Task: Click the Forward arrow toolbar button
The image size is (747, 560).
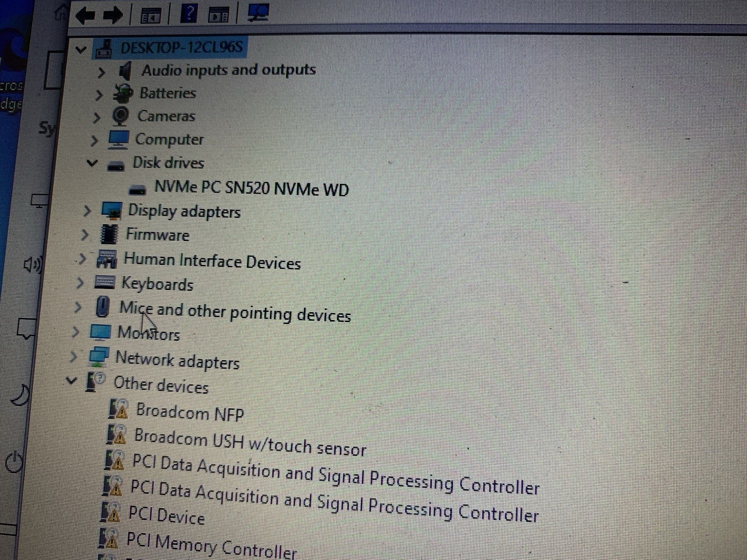Action: tap(112, 15)
